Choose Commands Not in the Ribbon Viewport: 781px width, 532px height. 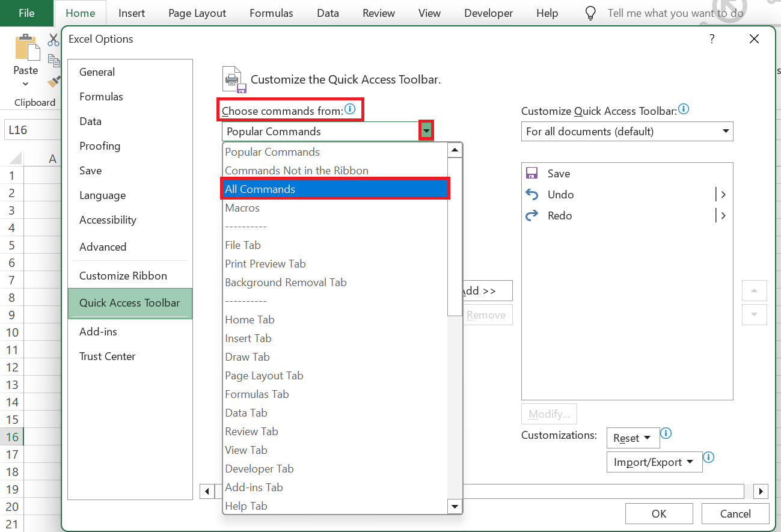click(x=335, y=171)
